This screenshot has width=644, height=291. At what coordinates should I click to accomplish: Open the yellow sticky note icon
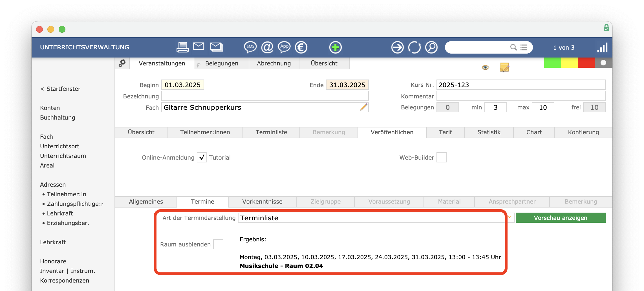[x=504, y=67]
